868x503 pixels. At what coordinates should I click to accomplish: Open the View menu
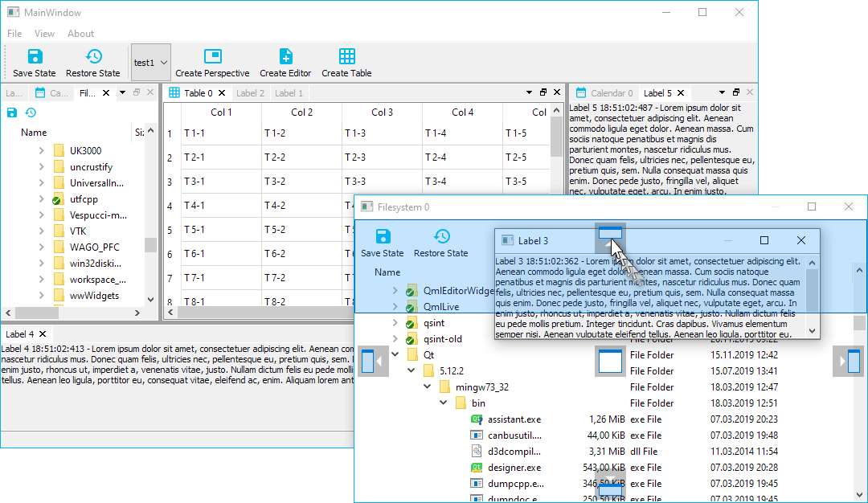(44, 33)
